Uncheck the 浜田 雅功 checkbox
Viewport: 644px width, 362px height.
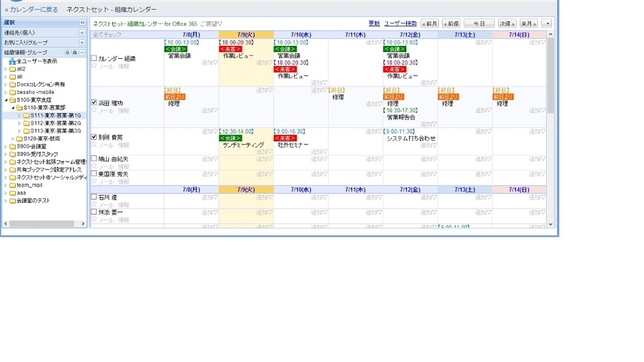pos(95,103)
